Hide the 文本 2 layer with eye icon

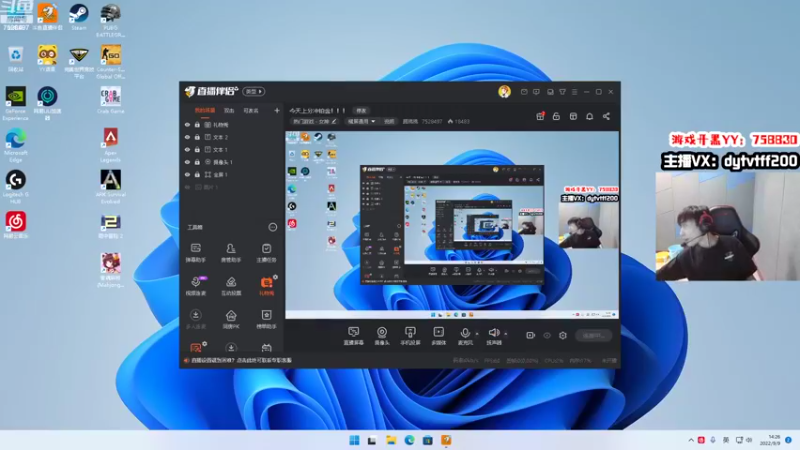click(187, 137)
